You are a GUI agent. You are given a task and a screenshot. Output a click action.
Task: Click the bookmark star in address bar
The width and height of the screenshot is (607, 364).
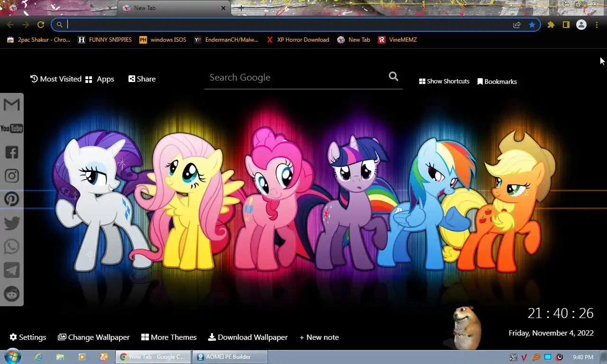532,25
